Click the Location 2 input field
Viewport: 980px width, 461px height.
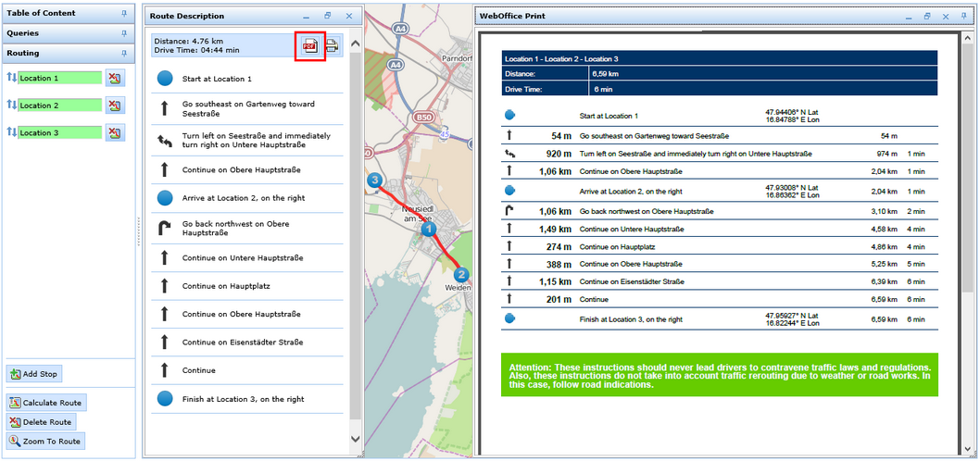click(x=59, y=106)
